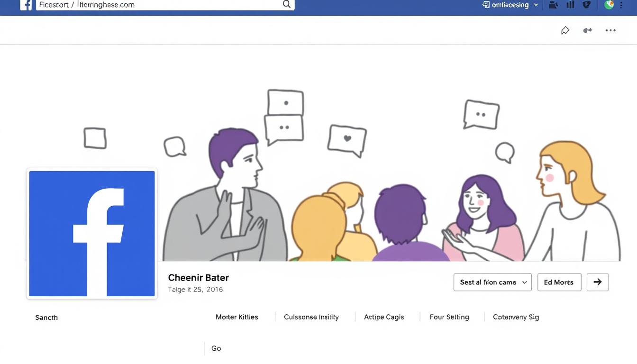Expand the Sest al filon came dropdown

[492, 282]
